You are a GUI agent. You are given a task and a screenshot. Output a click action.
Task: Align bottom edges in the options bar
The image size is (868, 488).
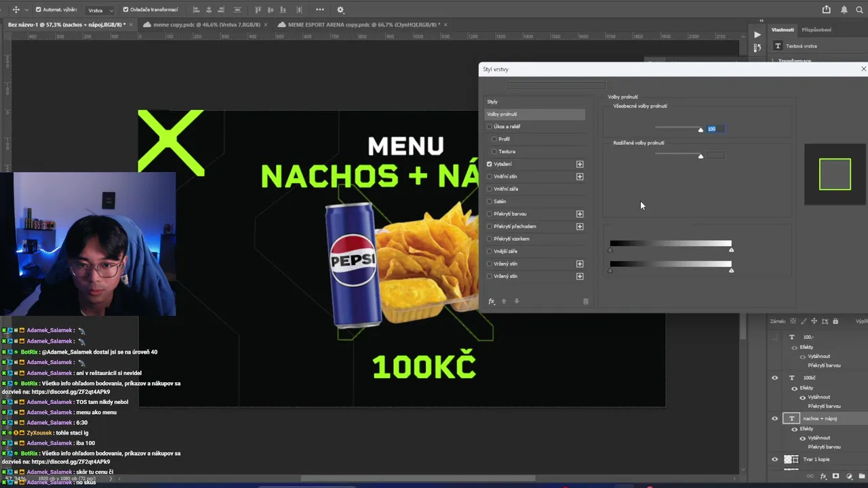click(283, 9)
